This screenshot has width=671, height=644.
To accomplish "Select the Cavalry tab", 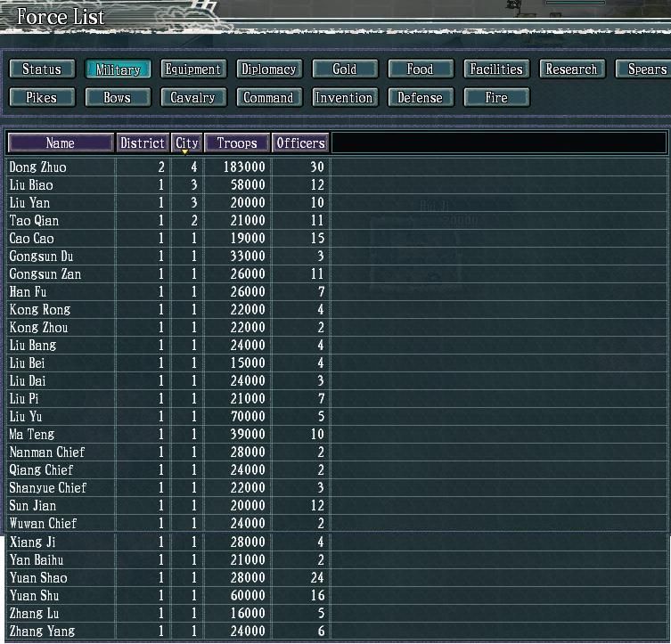I will coord(192,98).
